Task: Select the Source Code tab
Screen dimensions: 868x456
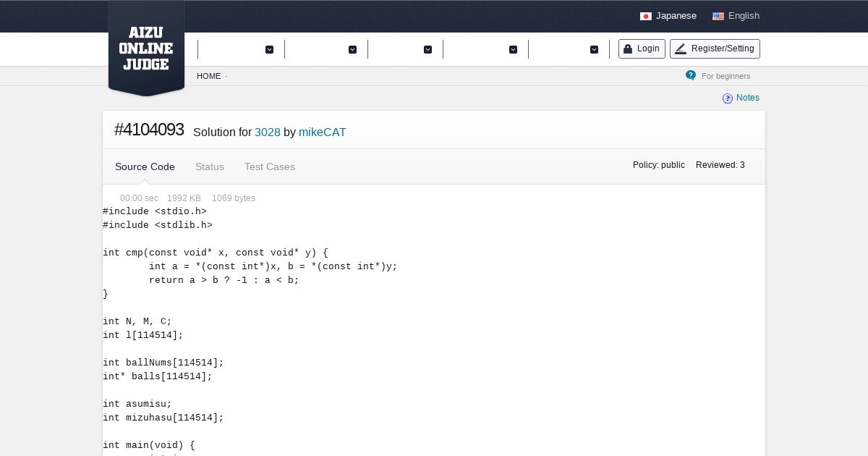Action: [x=145, y=166]
